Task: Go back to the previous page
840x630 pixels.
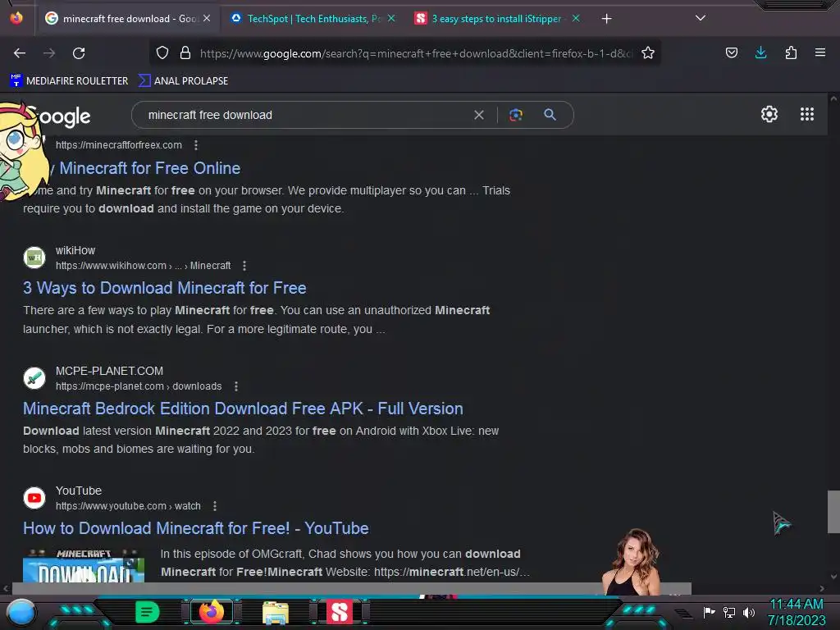Action: tap(20, 53)
